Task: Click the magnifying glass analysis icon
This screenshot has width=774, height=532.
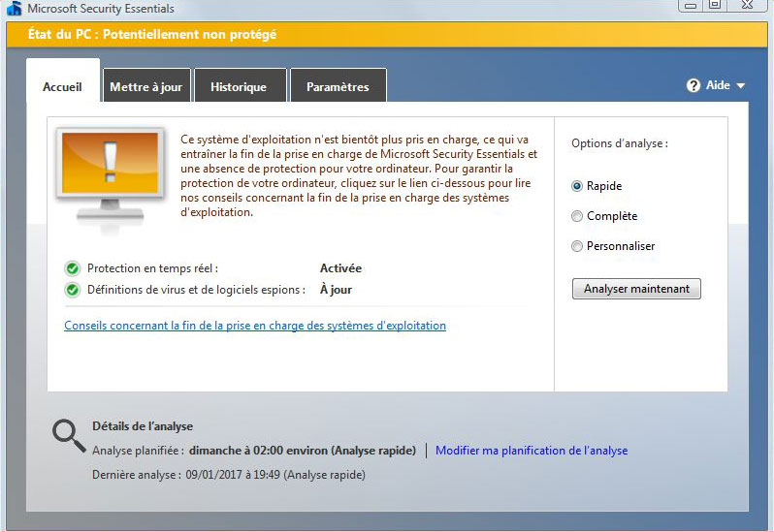Action: (69, 435)
